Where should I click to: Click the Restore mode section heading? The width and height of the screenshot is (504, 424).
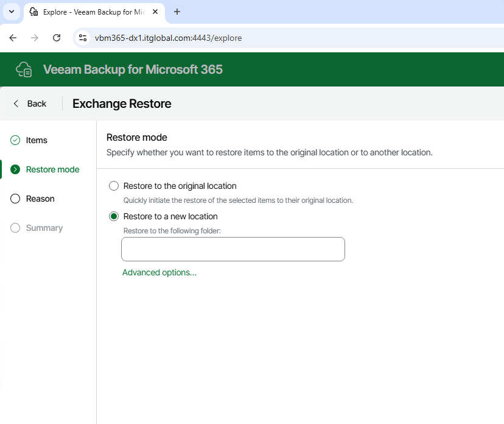pyautogui.click(x=136, y=137)
